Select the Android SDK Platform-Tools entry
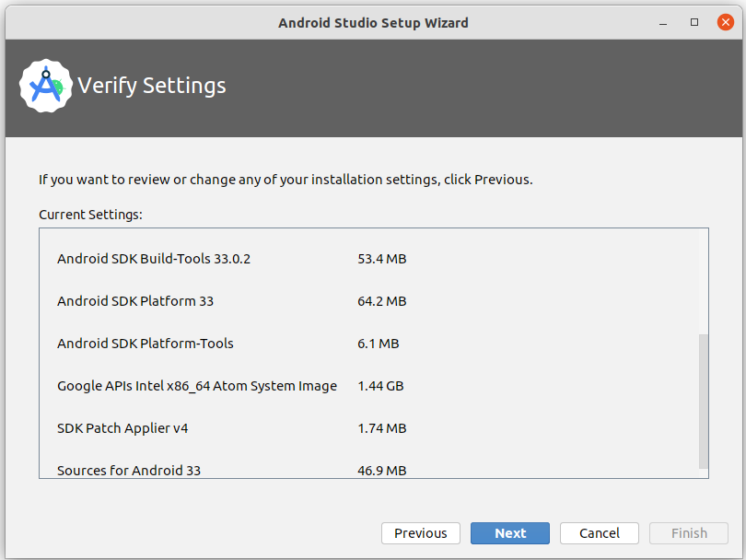The image size is (746, 560). 146,344
